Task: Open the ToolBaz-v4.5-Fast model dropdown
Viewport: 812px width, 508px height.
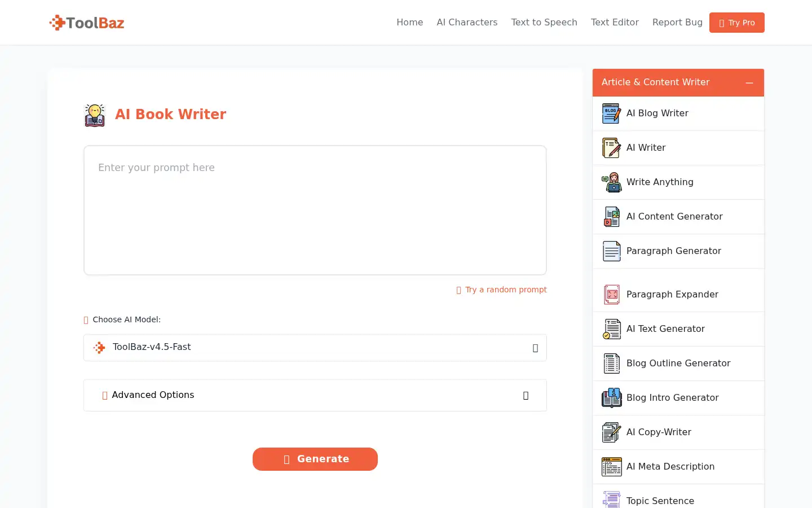Action: tap(315, 348)
